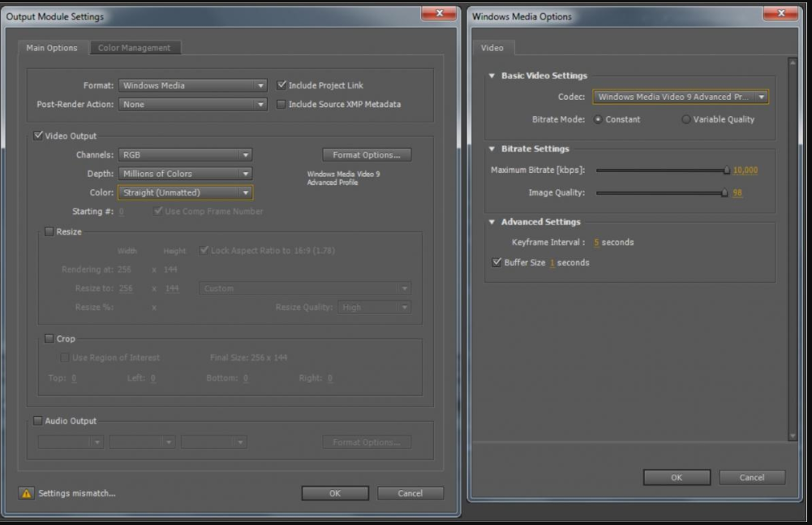Switch to the Color Management tab
Image resolution: width=812 pixels, height=525 pixels.
134,48
